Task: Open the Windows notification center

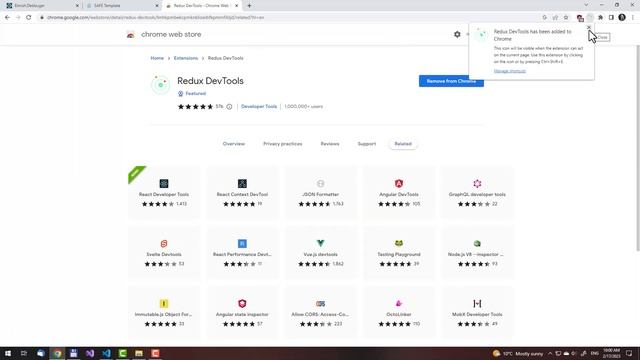Action: [x=629, y=353]
